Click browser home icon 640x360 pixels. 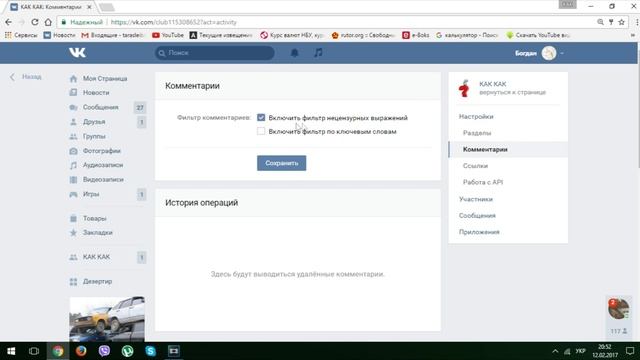pyautogui.click(x=48, y=22)
